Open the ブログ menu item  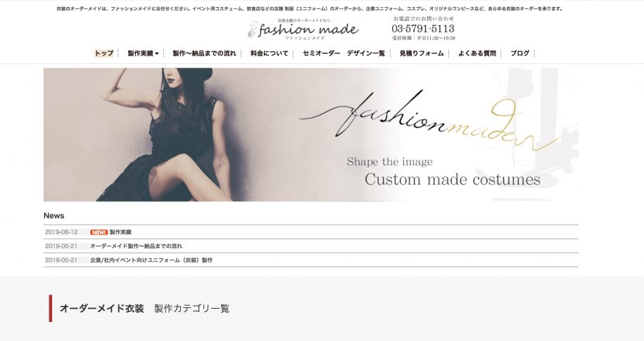tap(519, 53)
